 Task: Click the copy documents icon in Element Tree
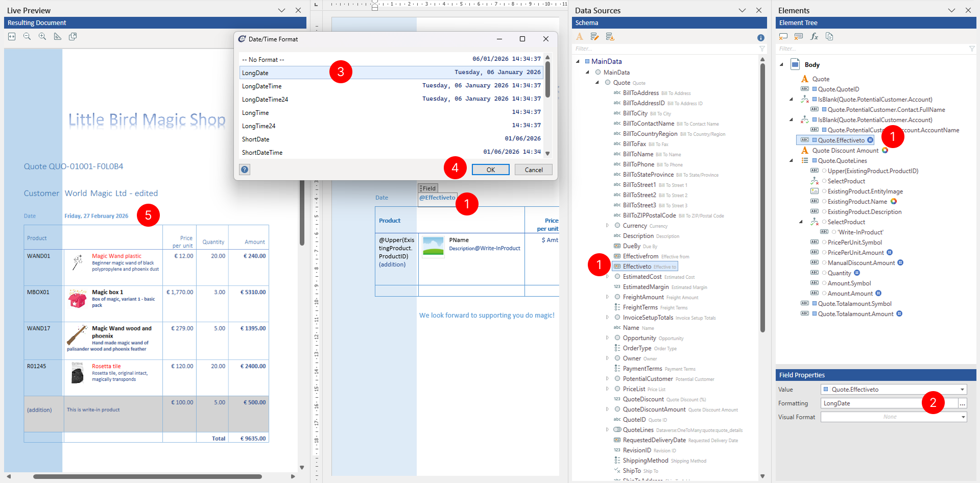829,37
